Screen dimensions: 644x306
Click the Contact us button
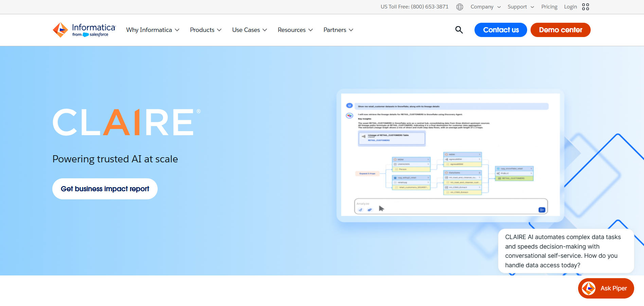click(501, 30)
